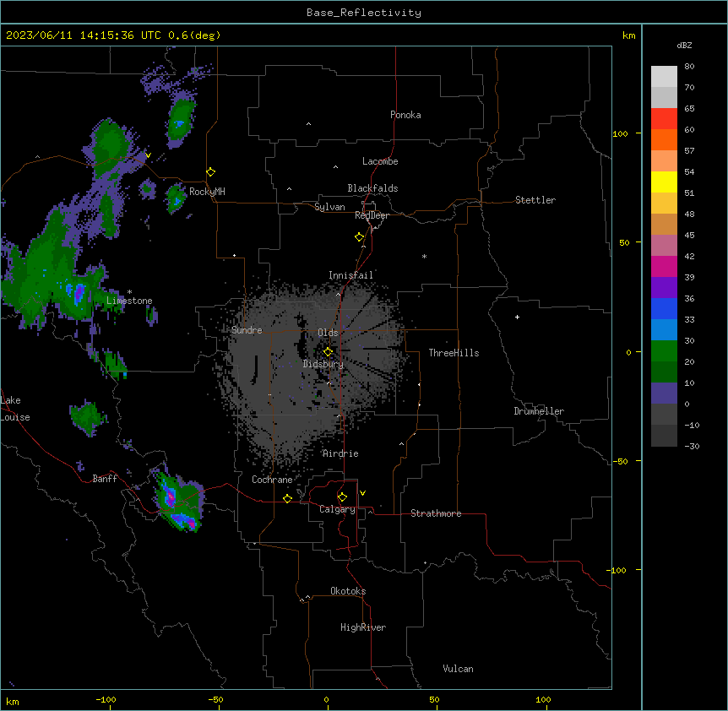Click the RockyMH label
The width and height of the screenshot is (728, 711).
click(x=207, y=192)
